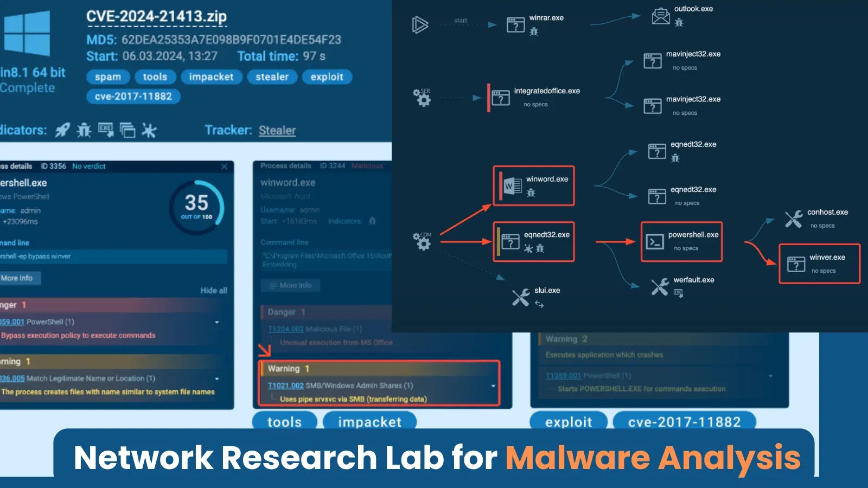Click 'Executes application which crashes' text

604,355
